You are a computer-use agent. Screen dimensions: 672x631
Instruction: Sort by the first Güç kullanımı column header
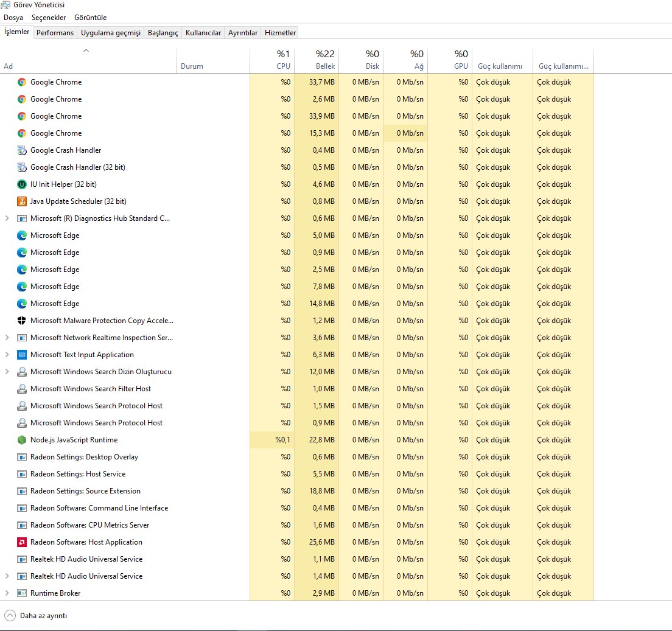click(502, 60)
